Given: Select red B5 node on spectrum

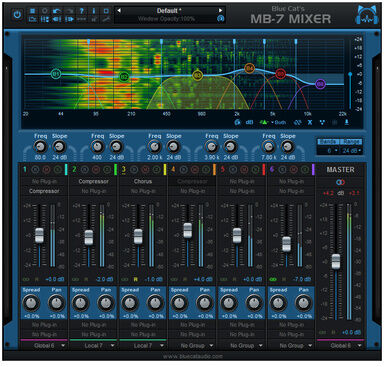Looking at the screenshot, I should (x=280, y=74).
